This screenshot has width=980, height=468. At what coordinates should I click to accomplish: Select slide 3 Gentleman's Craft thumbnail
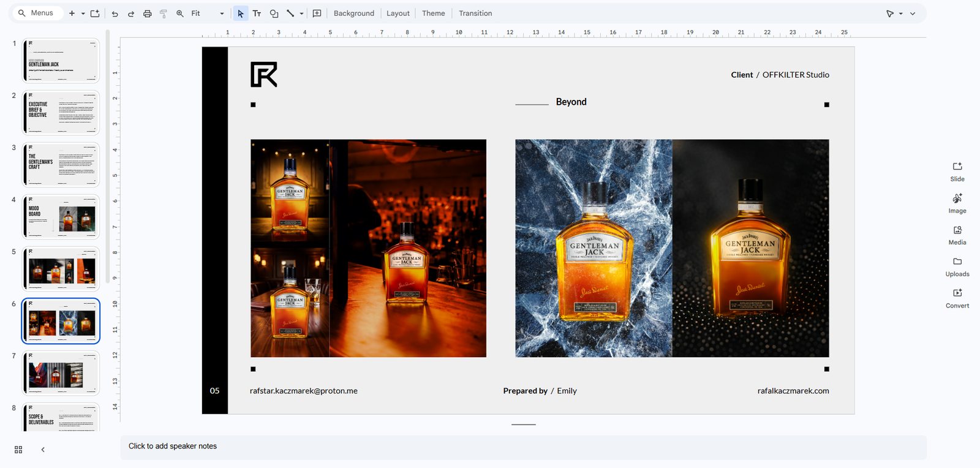[x=61, y=165]
